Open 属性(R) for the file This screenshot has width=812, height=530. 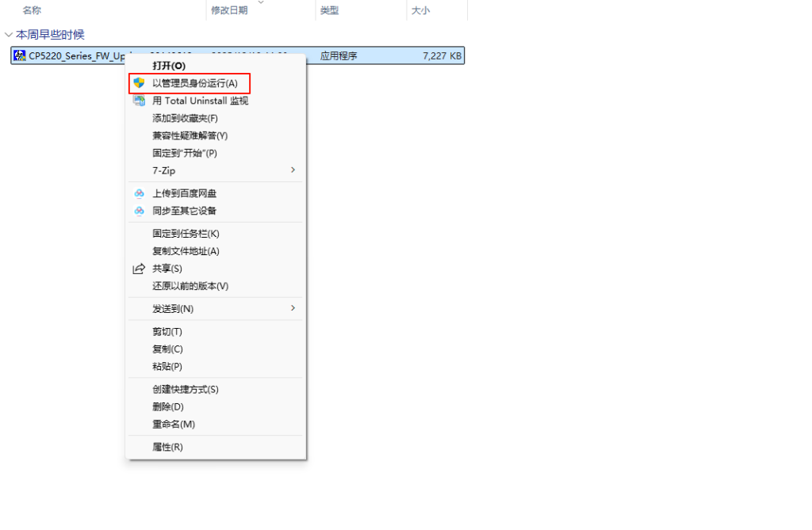(164, 446)
